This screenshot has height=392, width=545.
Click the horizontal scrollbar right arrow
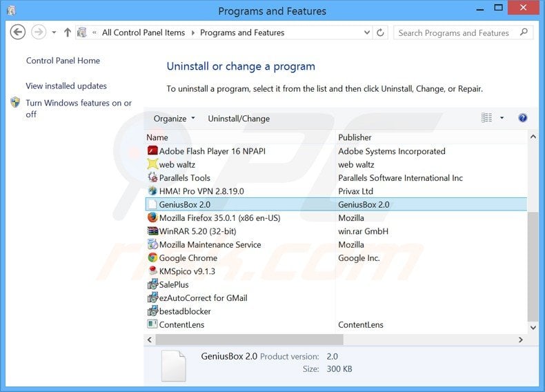(520, 340)
